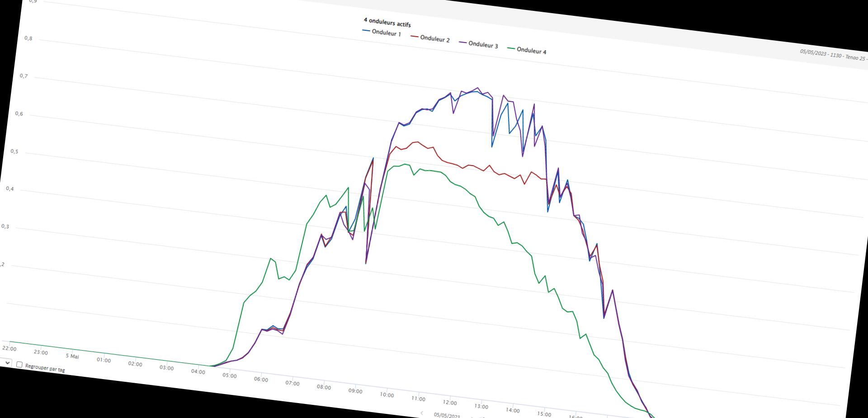Click the 15:00 x-axis label

point(544,414)
